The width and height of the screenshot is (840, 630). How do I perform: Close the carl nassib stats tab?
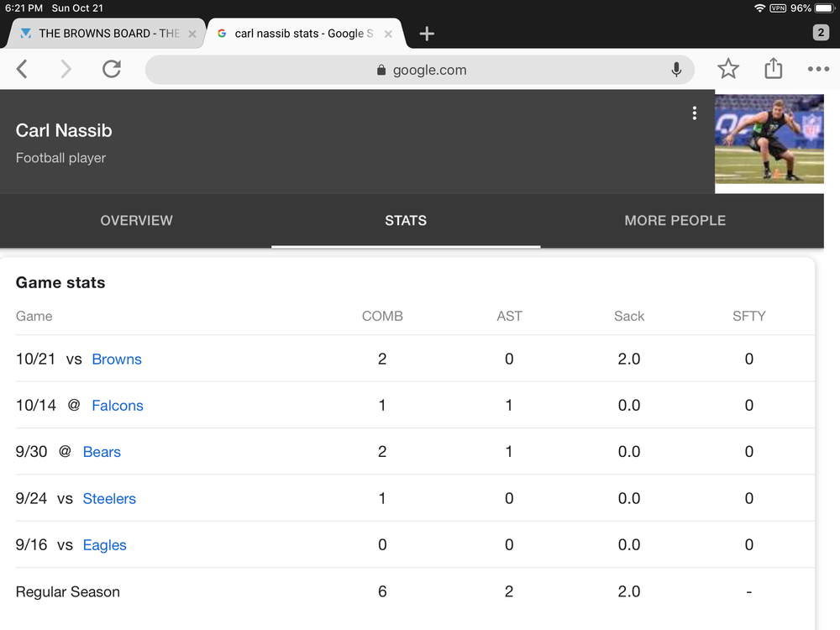click(388, 34)
